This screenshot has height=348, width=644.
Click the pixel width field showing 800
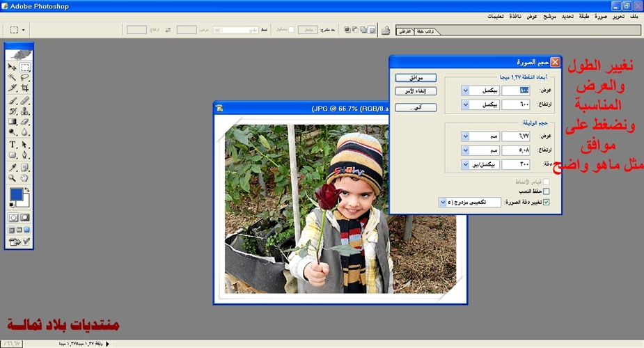[516, 90]
